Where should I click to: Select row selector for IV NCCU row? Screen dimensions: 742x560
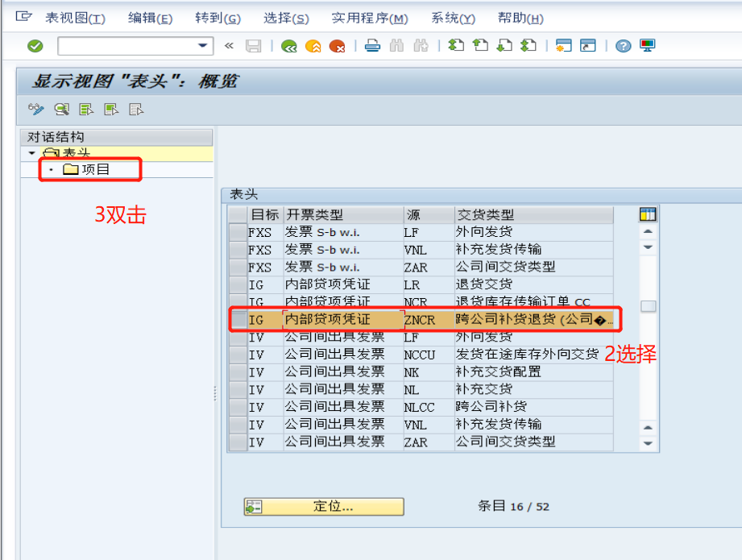click(x=238, y=355)
